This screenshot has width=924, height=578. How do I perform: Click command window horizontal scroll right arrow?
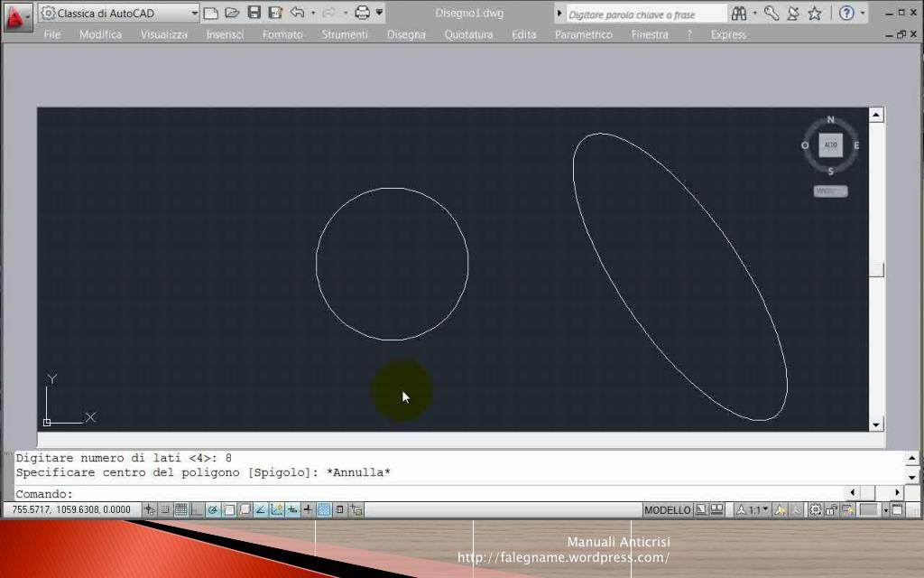point(897,492)
